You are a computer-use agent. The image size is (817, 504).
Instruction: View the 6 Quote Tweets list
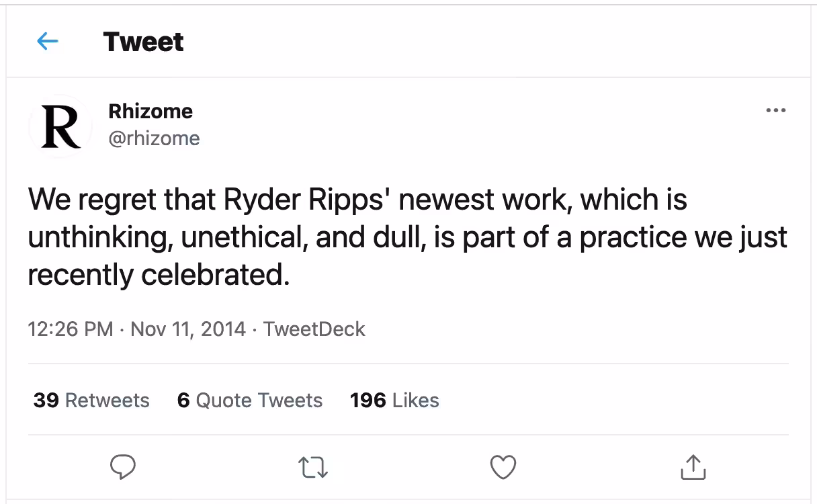point(250,401)
